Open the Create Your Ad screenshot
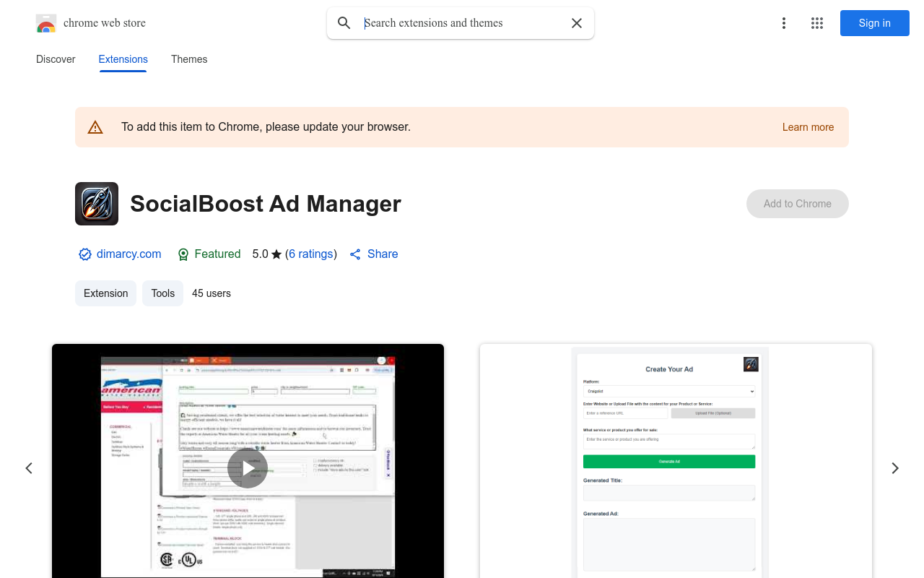This screenshot has width=924, height=578. pyautogui.click(x=676, y=461)
